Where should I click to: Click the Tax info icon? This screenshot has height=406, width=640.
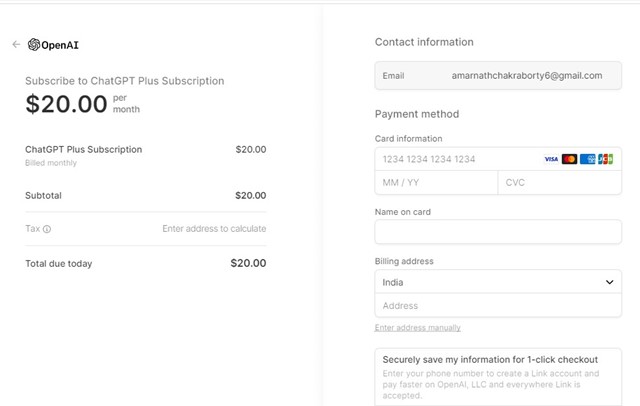tap(47, 229)
